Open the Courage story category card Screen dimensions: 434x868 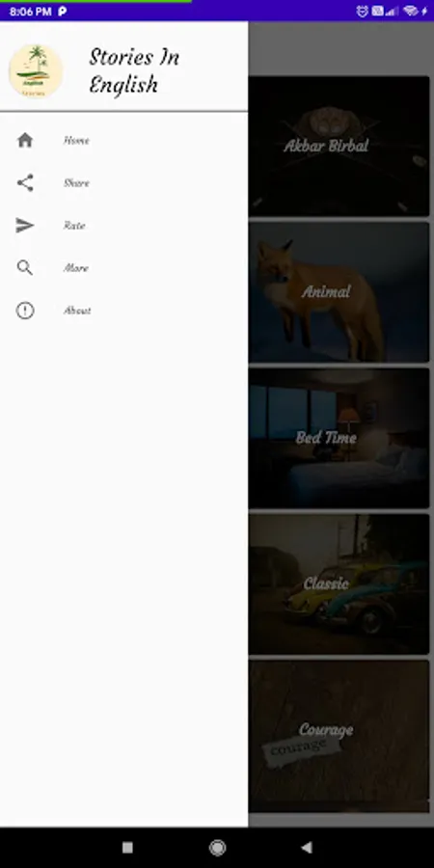pyautogui.click(x=339, y=736)
